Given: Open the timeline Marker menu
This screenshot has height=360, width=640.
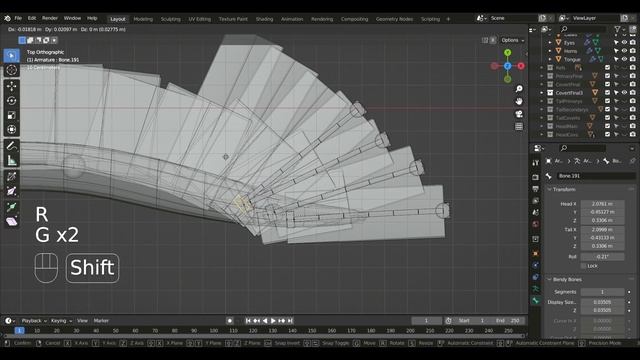Looking at the screenshot, I should (101, 321).
